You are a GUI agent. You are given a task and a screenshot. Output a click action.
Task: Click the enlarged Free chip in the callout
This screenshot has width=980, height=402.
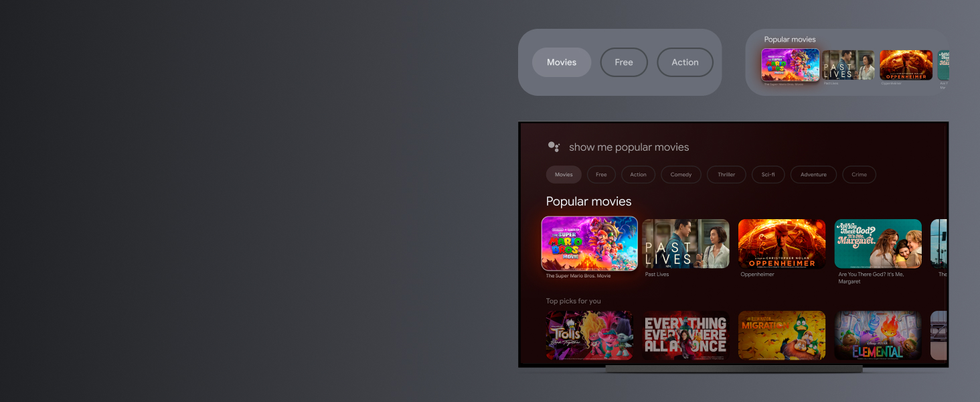624,62
